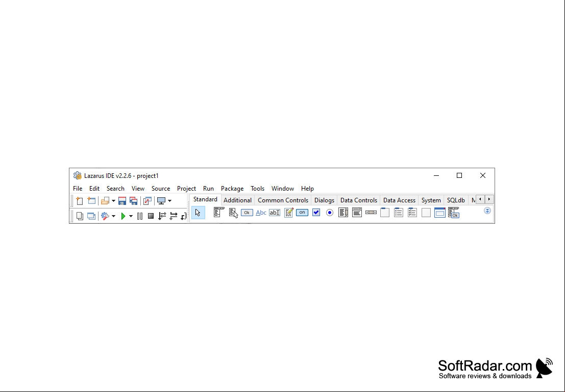Select the TToggleBox 'on' component
Screen dimensions: 565x392
pos(302,213)
